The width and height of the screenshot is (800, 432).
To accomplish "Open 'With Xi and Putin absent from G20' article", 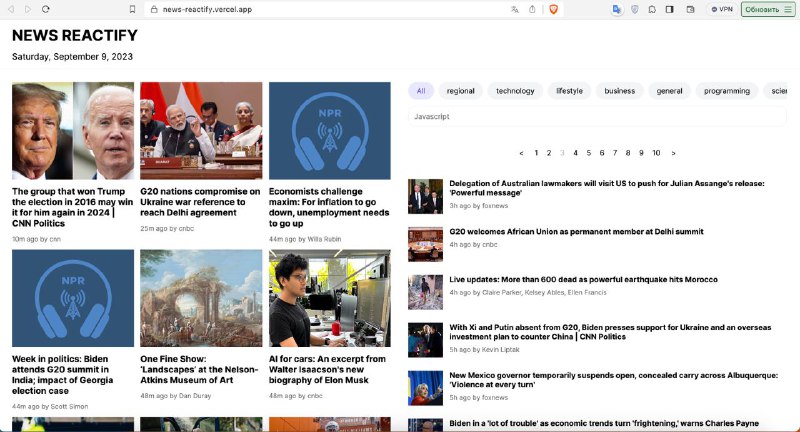I will point(610,332).
